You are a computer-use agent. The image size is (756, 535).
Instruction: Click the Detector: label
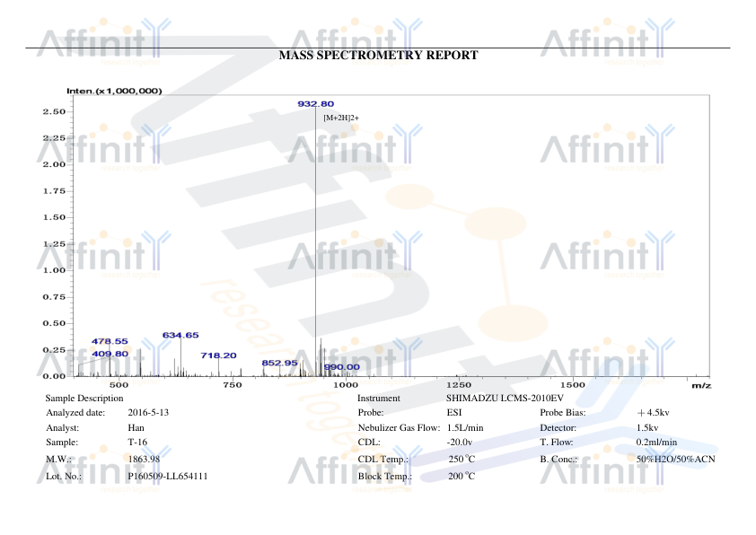pos(558,427)
